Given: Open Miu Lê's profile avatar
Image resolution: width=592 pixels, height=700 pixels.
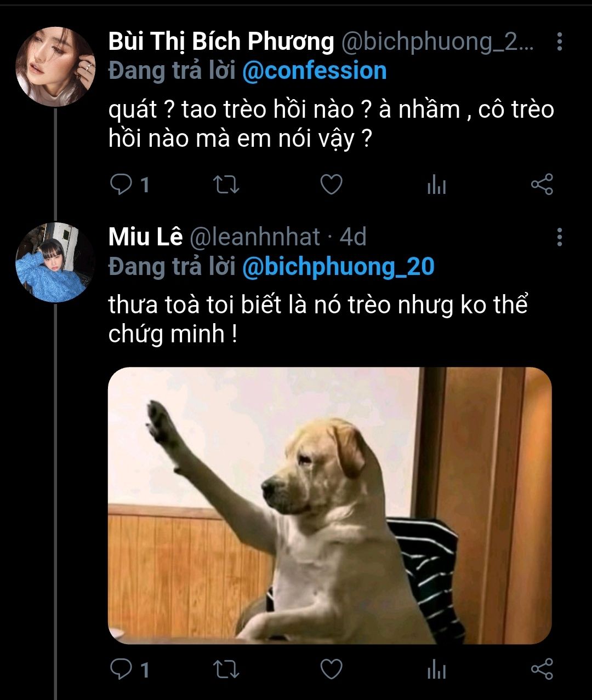Looking at the screenshot, I should click(55, 262).
